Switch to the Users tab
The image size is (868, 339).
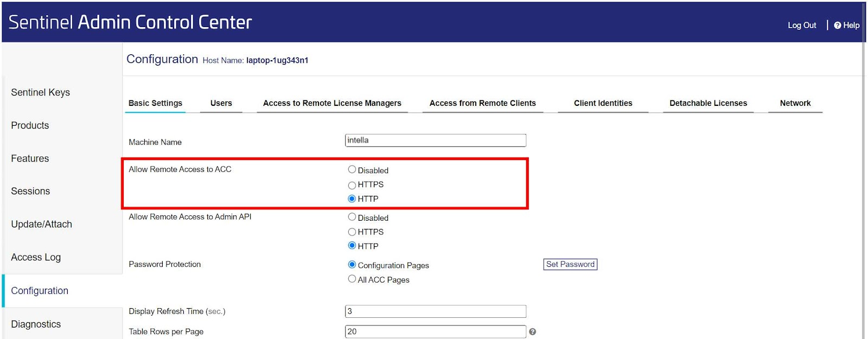pyautogui.click(x=221, y=103)
